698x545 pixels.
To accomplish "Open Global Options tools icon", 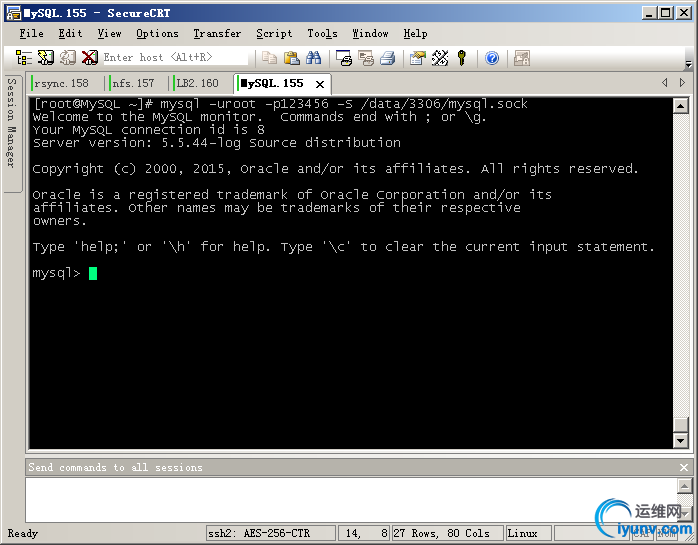I will (x=440, y=58).
